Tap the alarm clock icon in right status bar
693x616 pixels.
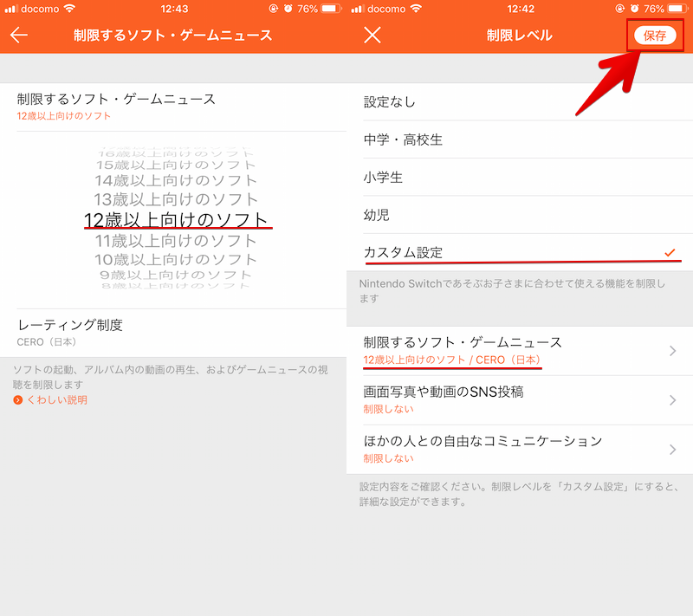pos(636,9)
